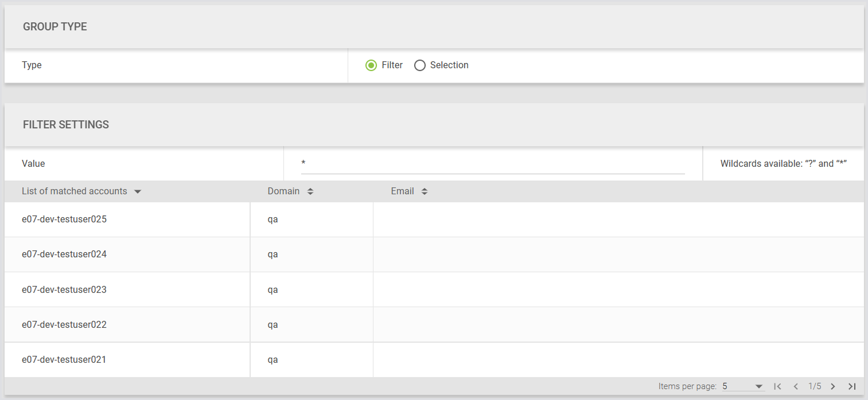This screenshot has width=868, height=400.
Task: Jump to last page of results
Action: (x=851, y=386)
